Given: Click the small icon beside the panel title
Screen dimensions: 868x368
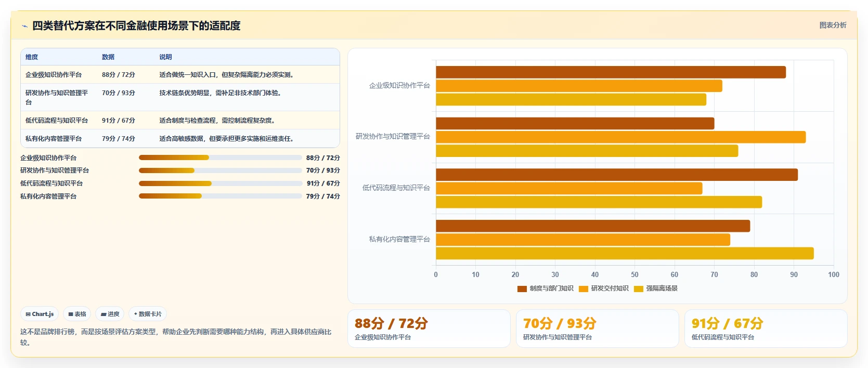Looking at the screenshot, I should (x=24, y=26).
